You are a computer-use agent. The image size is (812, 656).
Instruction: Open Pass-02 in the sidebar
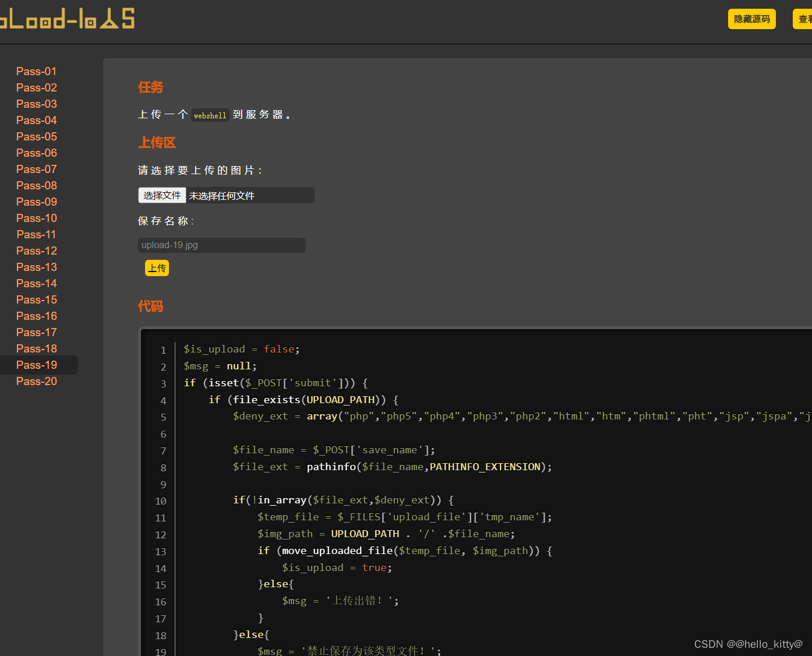tap(37, 87)
